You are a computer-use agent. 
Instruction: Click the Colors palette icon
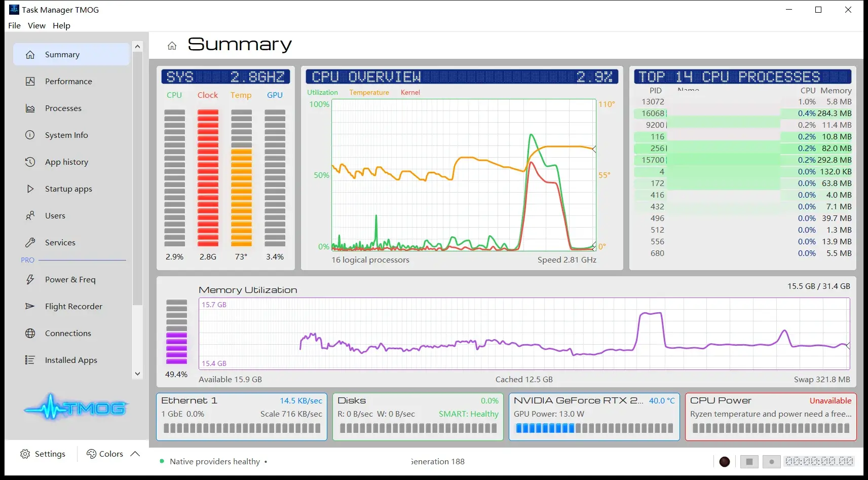91,454
